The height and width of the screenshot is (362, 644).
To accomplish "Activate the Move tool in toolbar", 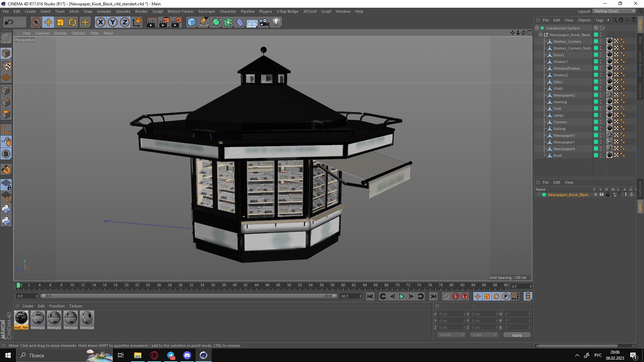I will pos(48,22).
